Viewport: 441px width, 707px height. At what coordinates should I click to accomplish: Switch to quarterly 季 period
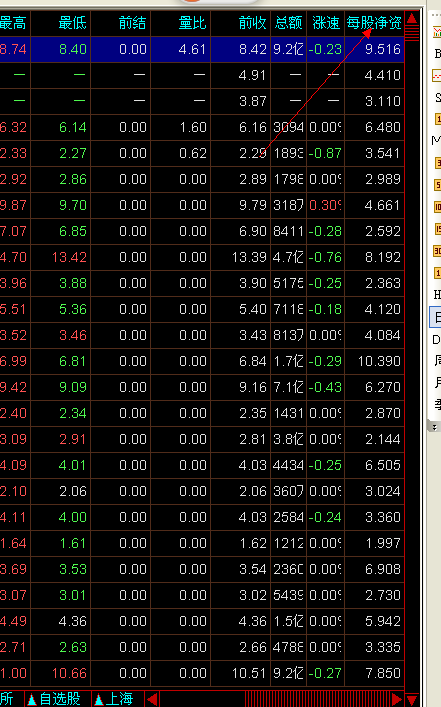pos(437,404)
